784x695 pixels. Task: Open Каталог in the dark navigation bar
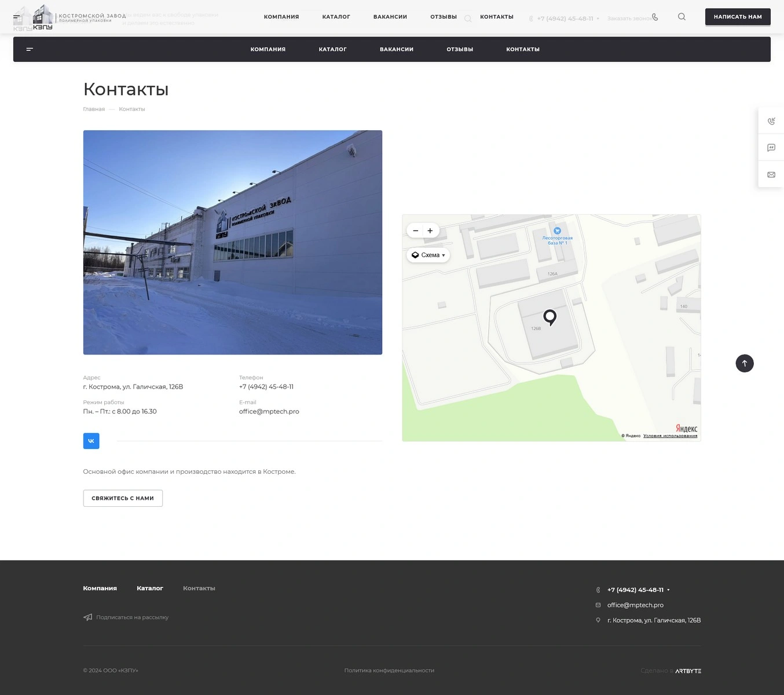332,49
